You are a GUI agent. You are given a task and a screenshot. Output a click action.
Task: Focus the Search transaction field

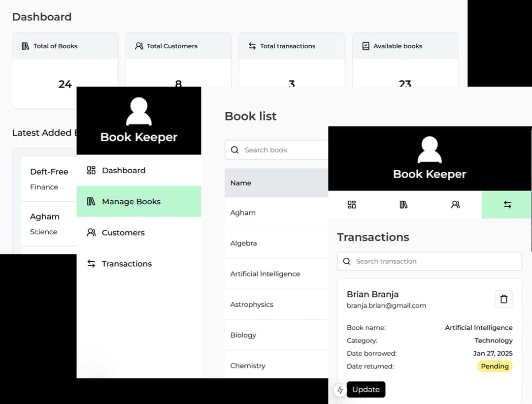(x=433, y=261)
